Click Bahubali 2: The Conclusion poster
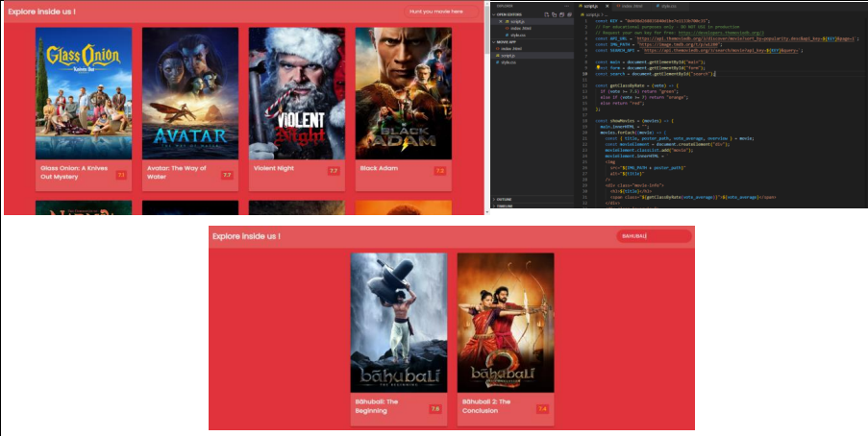Screen dimensions: 868x436 point(506,323)
